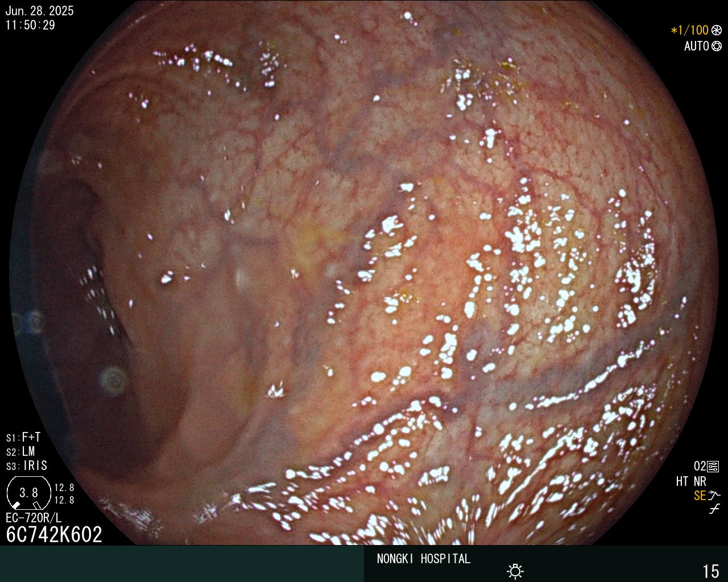Click the crossed slope icon below SE
This screenshot has width=728, height=582.
[x=714, y=509]
